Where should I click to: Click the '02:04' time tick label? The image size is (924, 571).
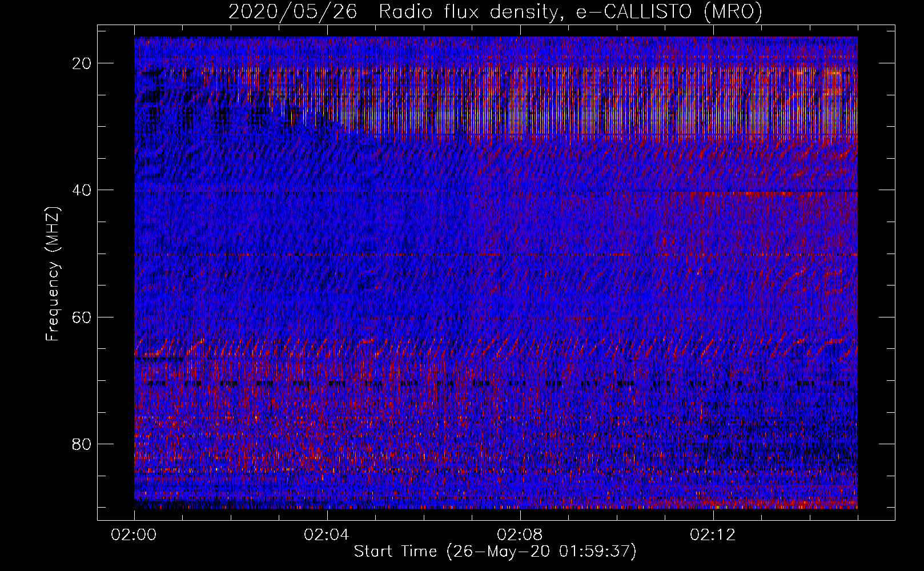[x=327, y=534]
